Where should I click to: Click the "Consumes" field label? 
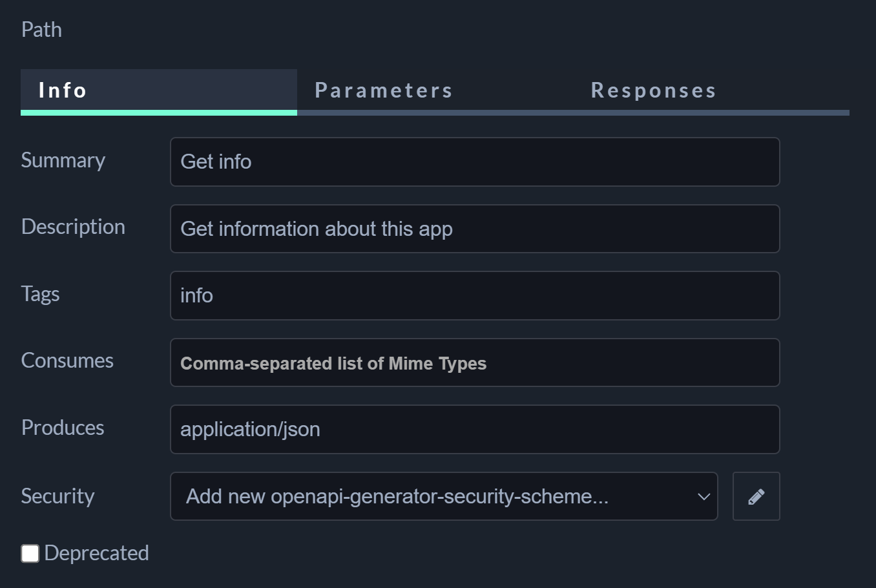coord(67,361)
